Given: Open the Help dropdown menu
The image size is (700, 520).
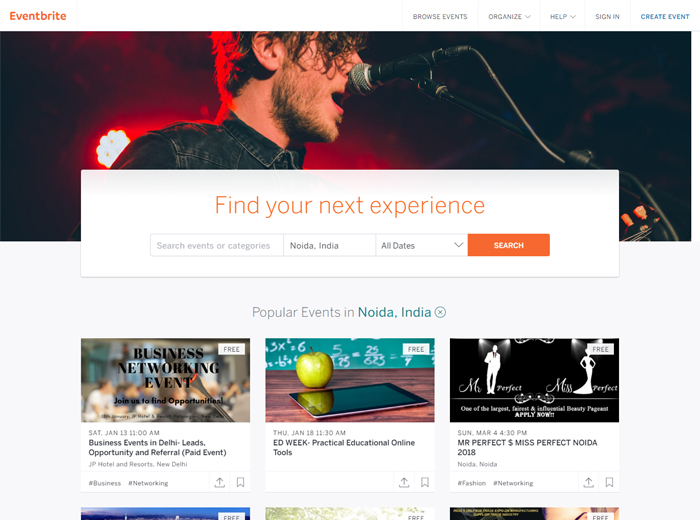Looking at the screenshot, I should pyautogui.click(x=562, y=17).
